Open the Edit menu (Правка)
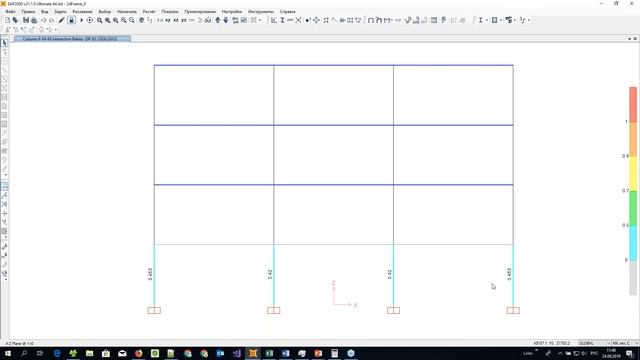This screenshot has height=360, width=640. pyautogui.click(x=28, y=11)
